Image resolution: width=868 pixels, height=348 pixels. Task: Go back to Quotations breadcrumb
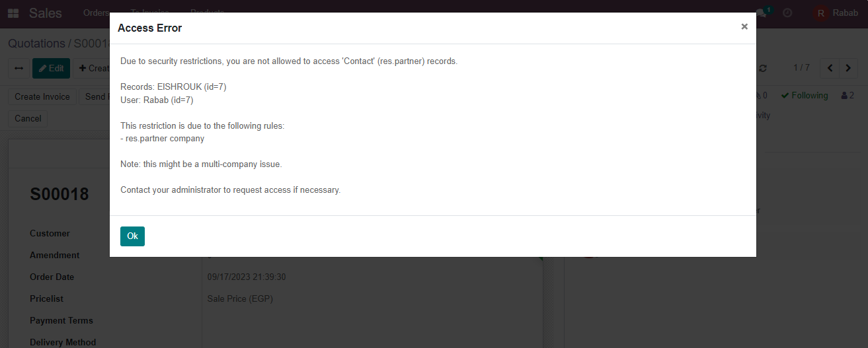pos(36,44)
